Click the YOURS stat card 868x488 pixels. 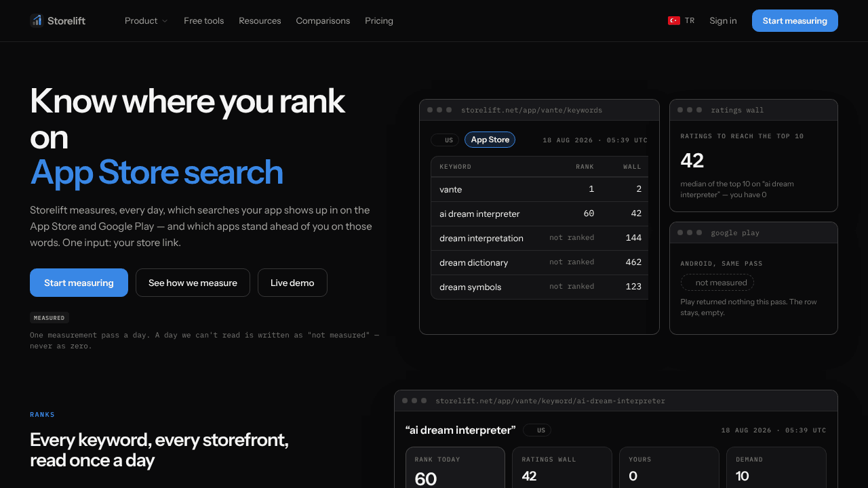[x=669, y=468]
